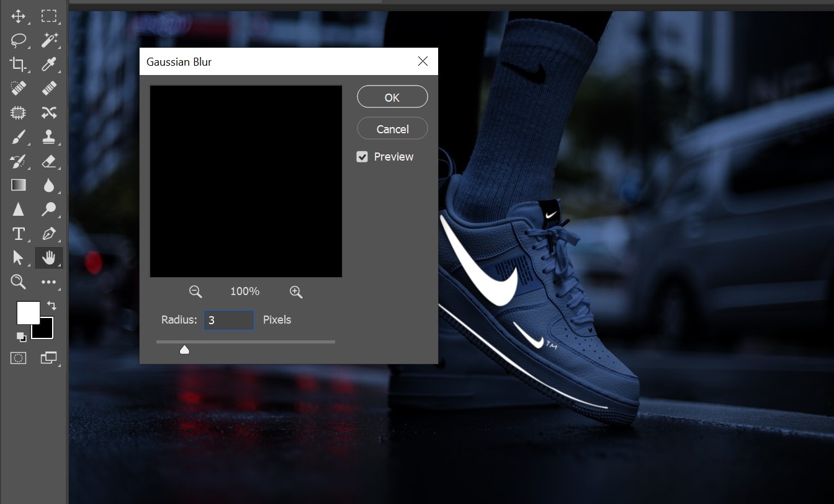This screenshot has width=834, height=504.
Task: Select the Brush tool
Action: [18, 137]
